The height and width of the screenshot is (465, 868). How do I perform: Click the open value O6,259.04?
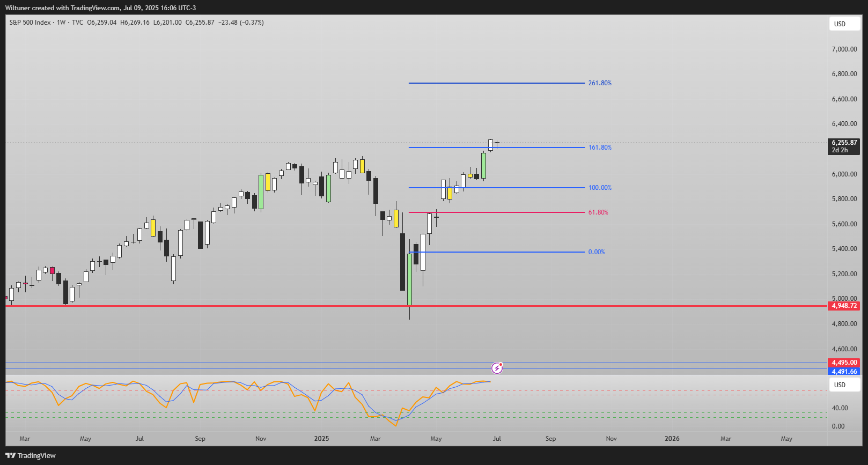pyautogui.click(x=102, y=23)
